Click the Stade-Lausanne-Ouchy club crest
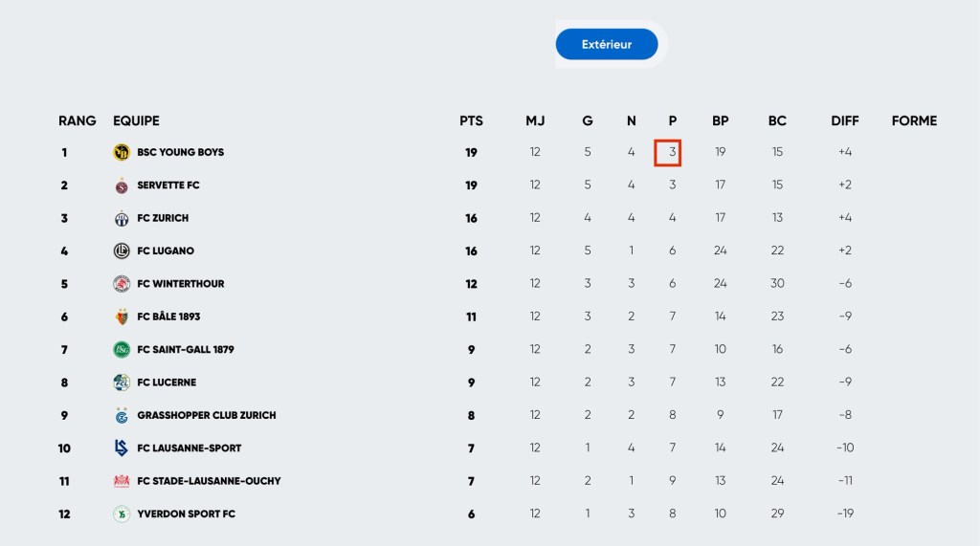 (122, 481)
